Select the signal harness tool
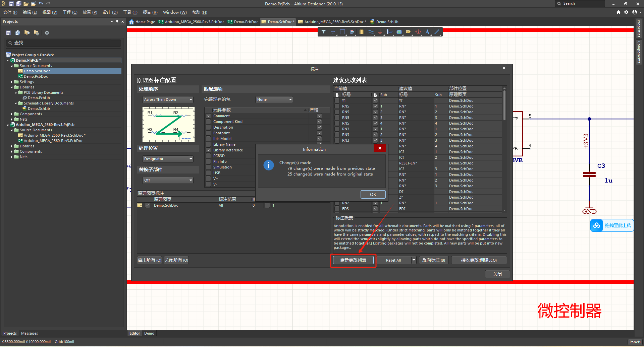Viewport: 644px width, 347px height. coord(390,32)
